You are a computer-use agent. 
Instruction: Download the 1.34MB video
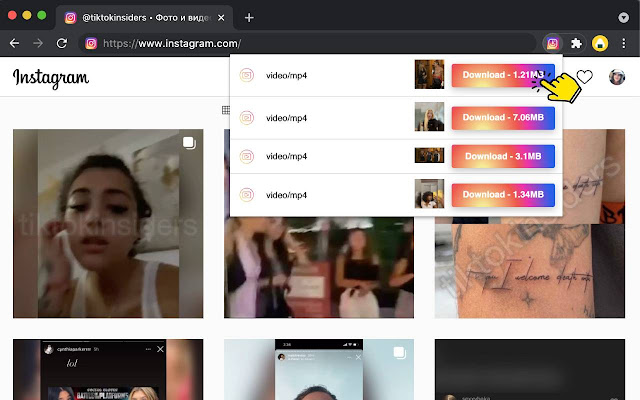pyautogui.click(x=503, y=195)
